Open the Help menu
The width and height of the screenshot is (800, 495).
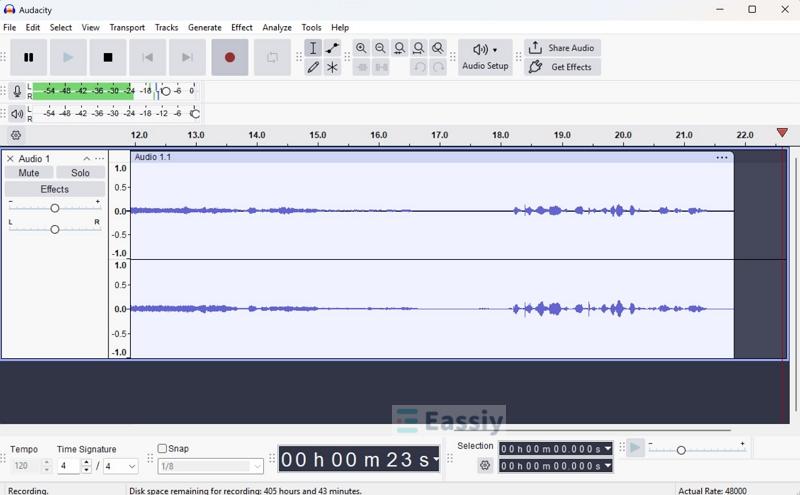pos(340,28)
